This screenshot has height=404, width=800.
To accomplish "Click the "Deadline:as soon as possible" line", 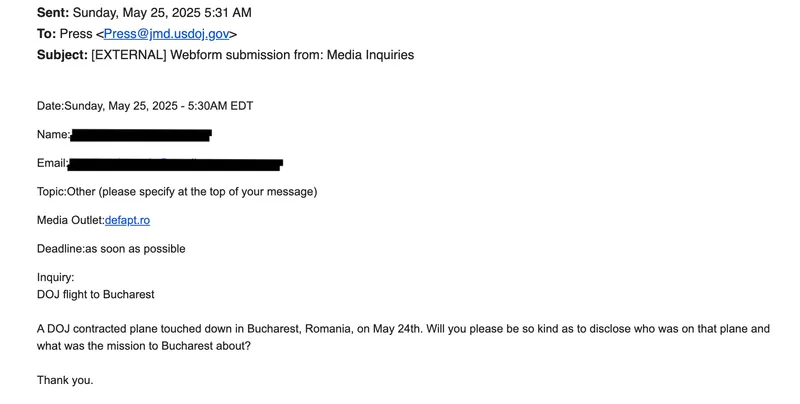I will pyautogui.click(x=111, y=248).
